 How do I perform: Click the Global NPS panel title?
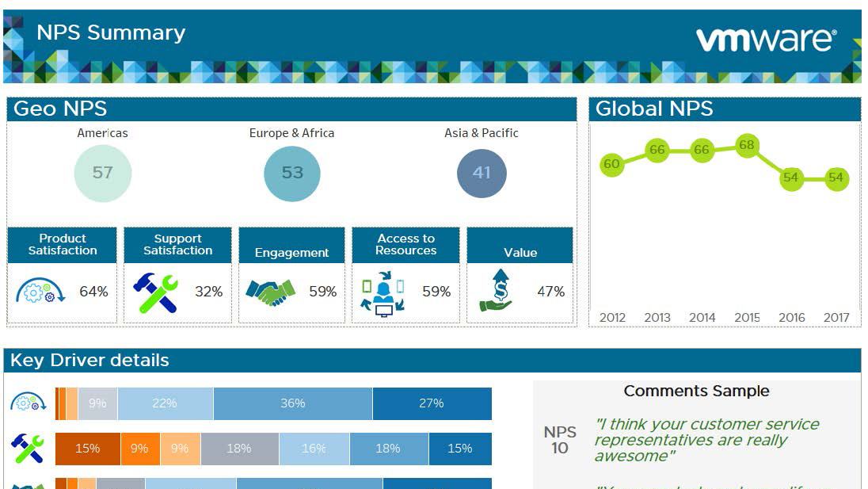pos(654,109)
